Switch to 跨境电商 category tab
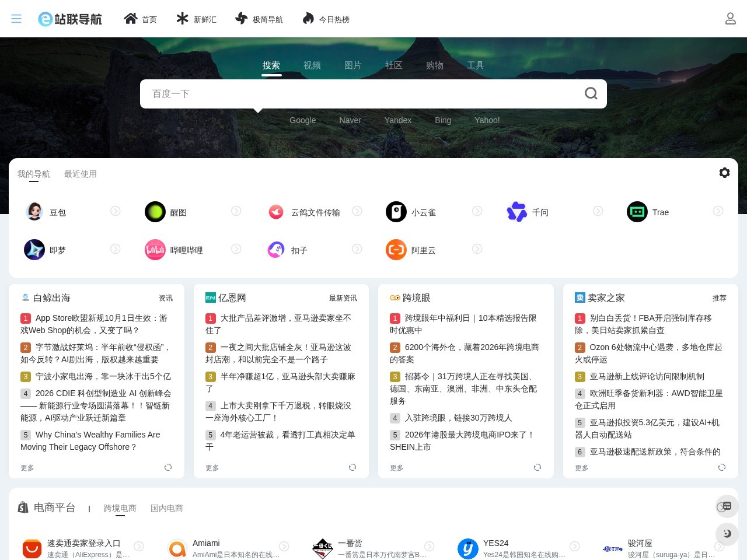This screenshot has height=560, width=747. tap(120, 508)
